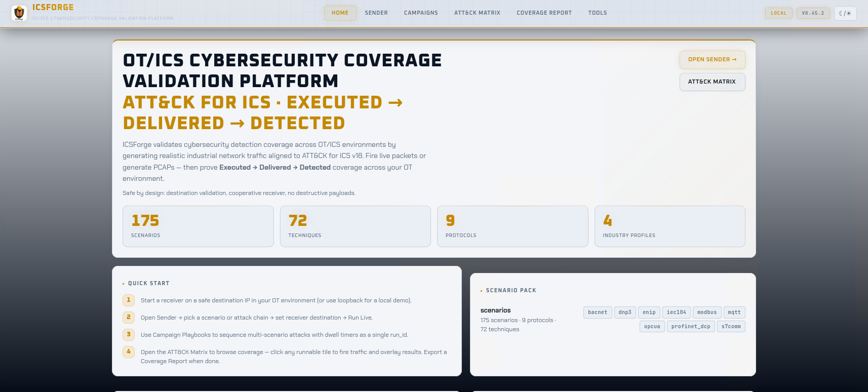
Task: Choose the profinet_dcp protocol tag
Action: click(691, 327)
